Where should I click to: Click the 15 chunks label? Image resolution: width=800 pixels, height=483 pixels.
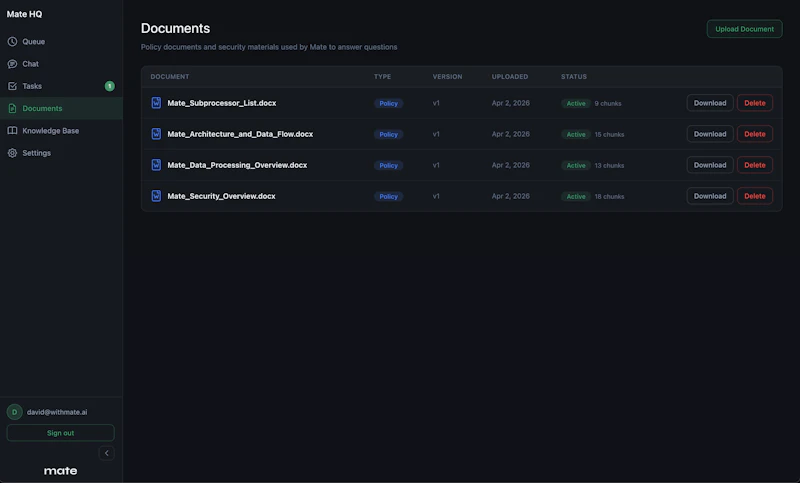[609, 135]
